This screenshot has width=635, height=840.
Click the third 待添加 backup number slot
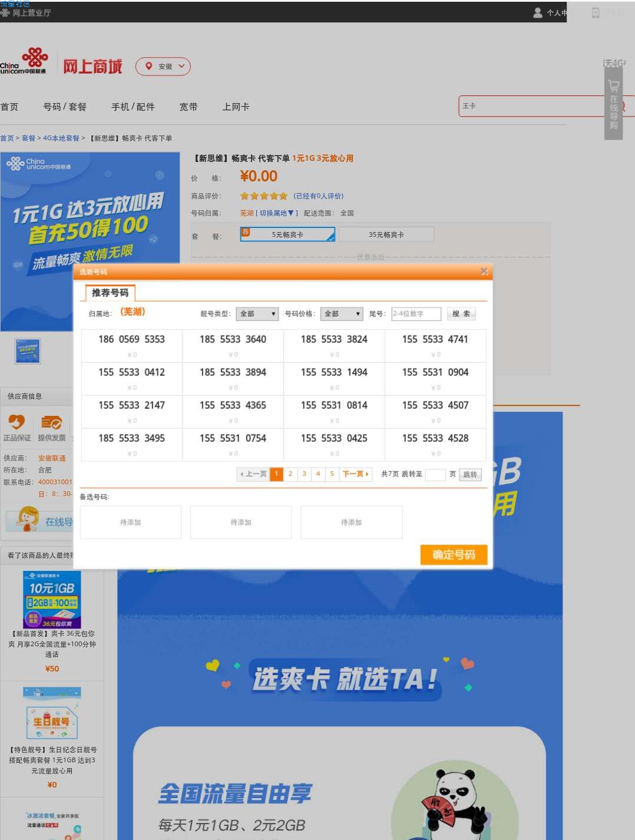coord(352,522)
